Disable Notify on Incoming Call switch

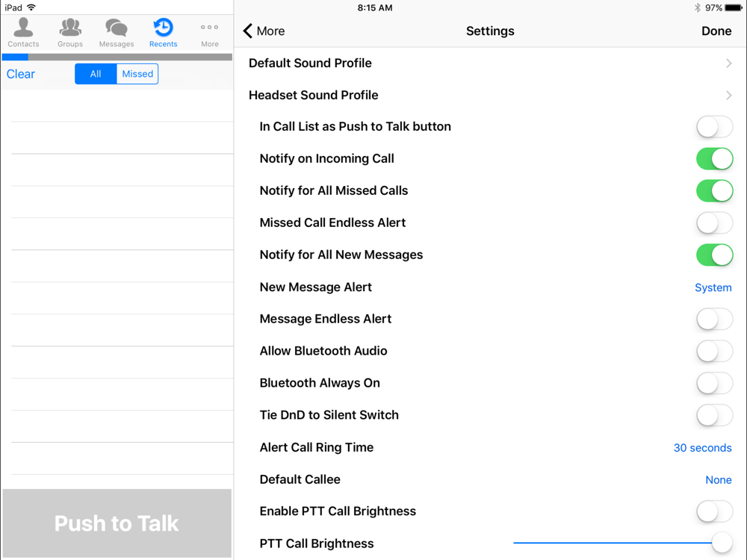point(714,158)
